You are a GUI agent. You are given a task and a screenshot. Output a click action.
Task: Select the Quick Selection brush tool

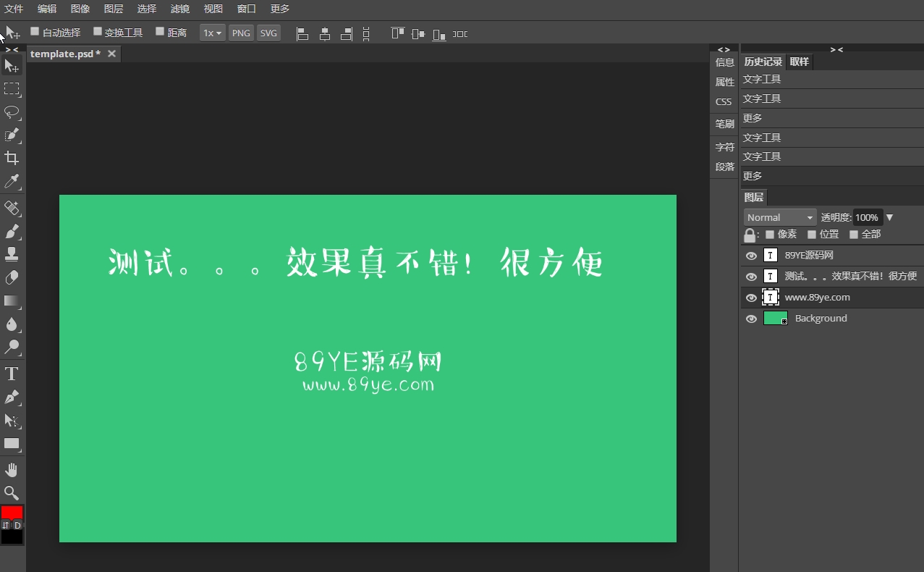pos(12,135)
